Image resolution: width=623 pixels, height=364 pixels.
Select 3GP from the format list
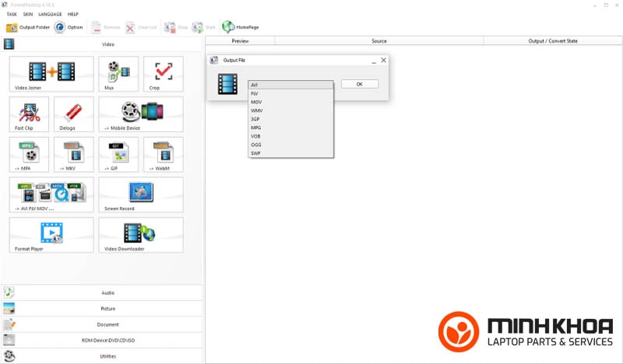290,119
